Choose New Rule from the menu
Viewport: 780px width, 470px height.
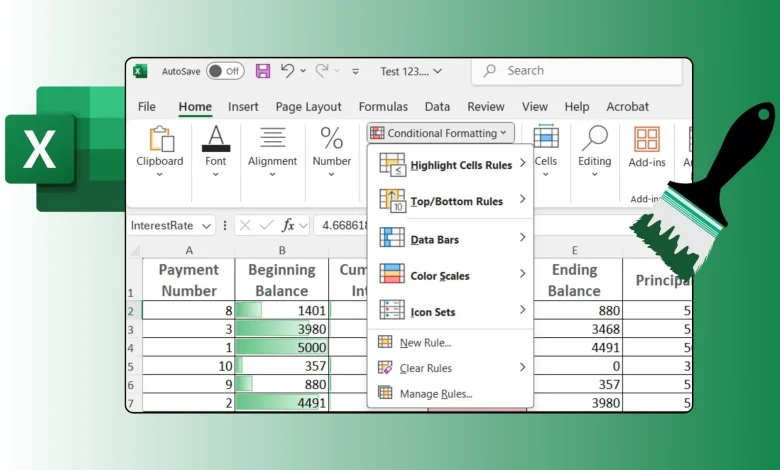451,342
